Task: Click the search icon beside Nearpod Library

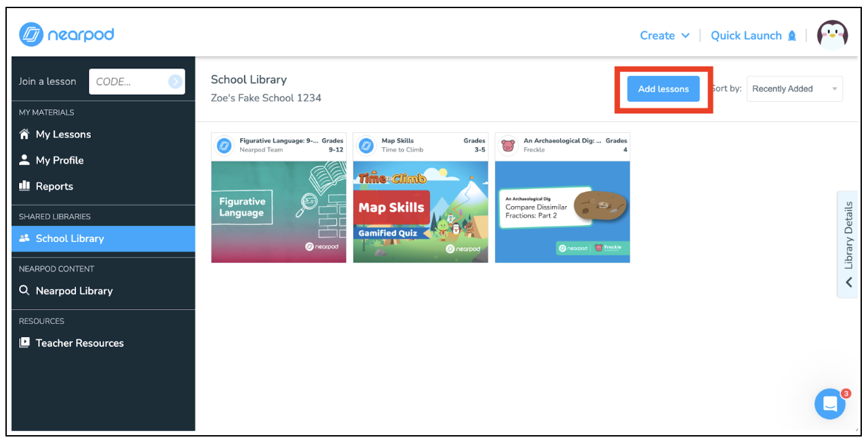Action: point(24,291)
